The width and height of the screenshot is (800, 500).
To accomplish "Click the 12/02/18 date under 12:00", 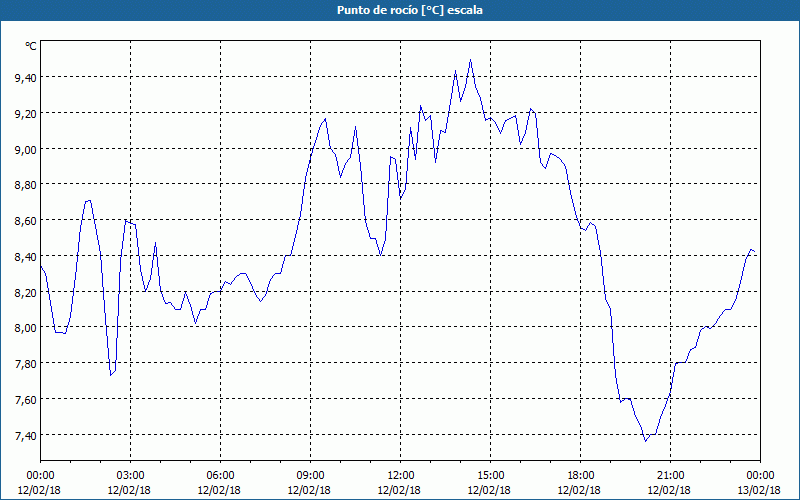I will 399,490.
